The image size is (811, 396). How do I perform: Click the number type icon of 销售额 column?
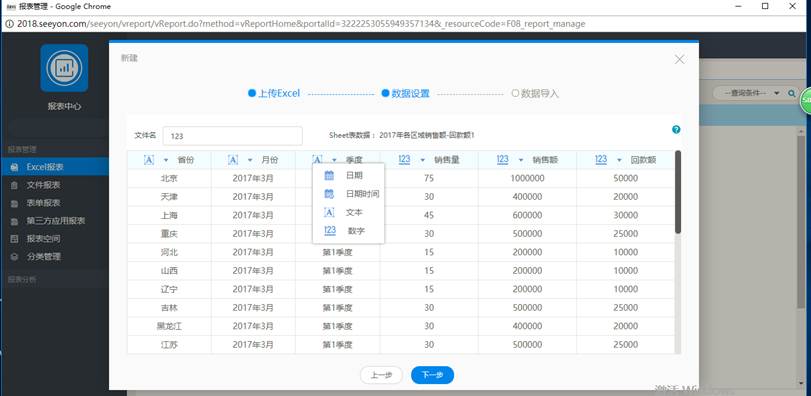[x=503, y=160]
